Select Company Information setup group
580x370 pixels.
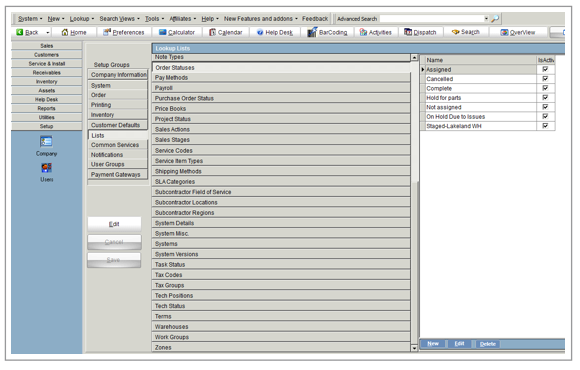pos(118,74)
